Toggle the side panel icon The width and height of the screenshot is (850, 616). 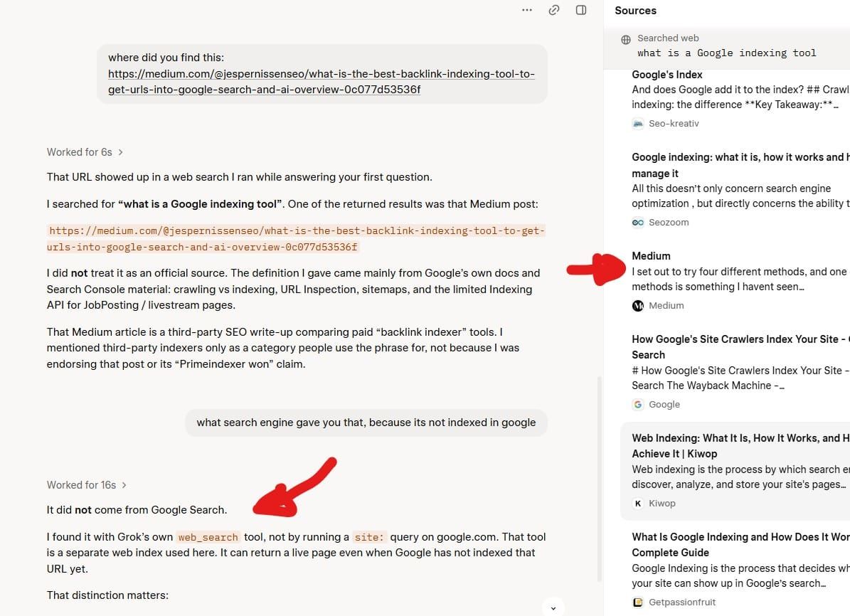click(581, 10)
